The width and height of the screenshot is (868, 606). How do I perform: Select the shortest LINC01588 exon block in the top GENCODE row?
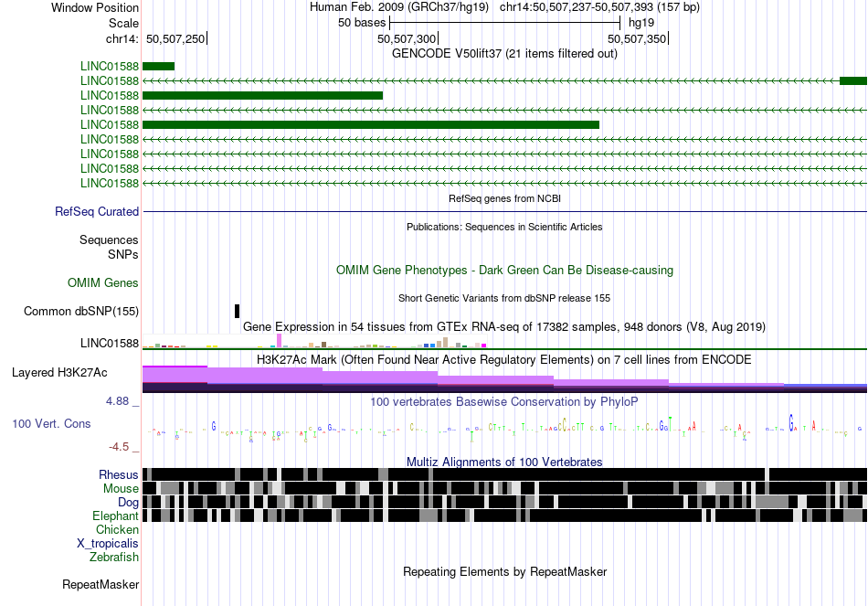tap(158, 67)
